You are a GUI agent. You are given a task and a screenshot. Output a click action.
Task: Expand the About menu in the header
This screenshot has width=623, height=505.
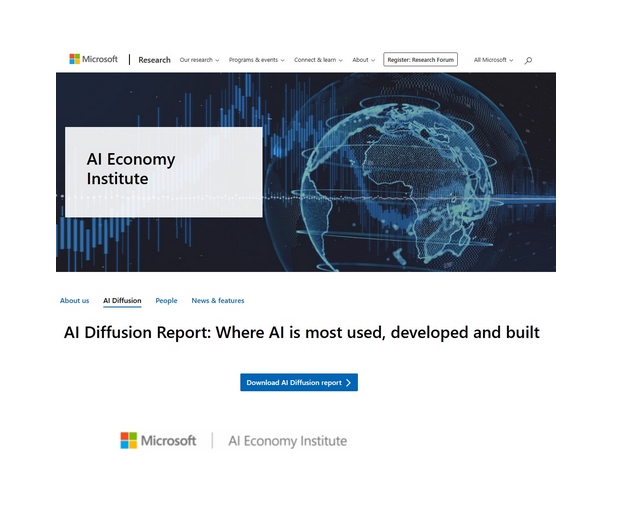coord(363,60)
